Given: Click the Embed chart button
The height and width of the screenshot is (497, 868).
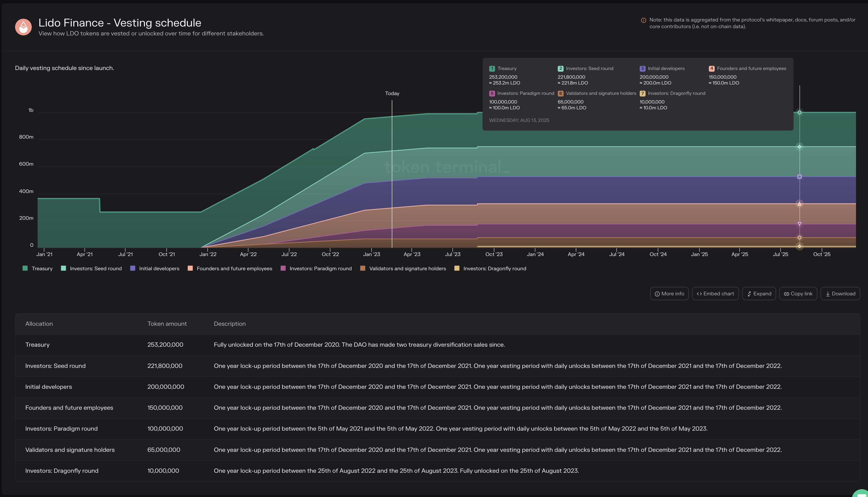Looking at the screenshot, I should [x=715, y=294].
